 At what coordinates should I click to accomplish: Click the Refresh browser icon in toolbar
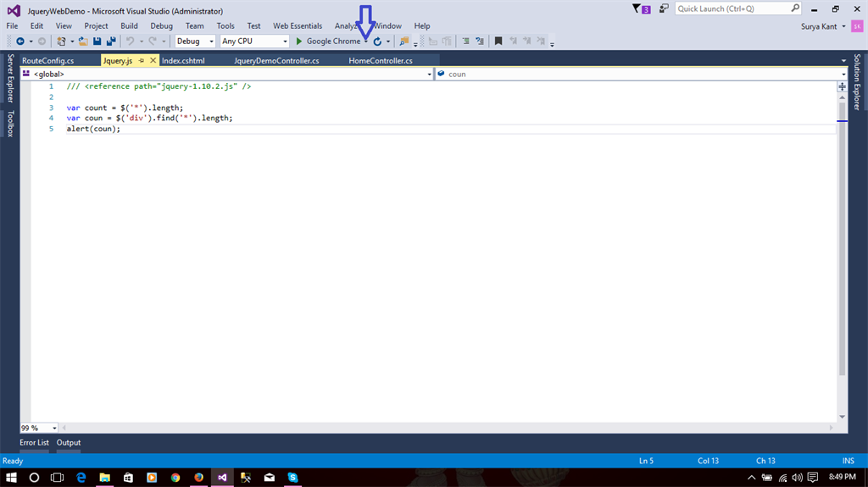(377, 41)
